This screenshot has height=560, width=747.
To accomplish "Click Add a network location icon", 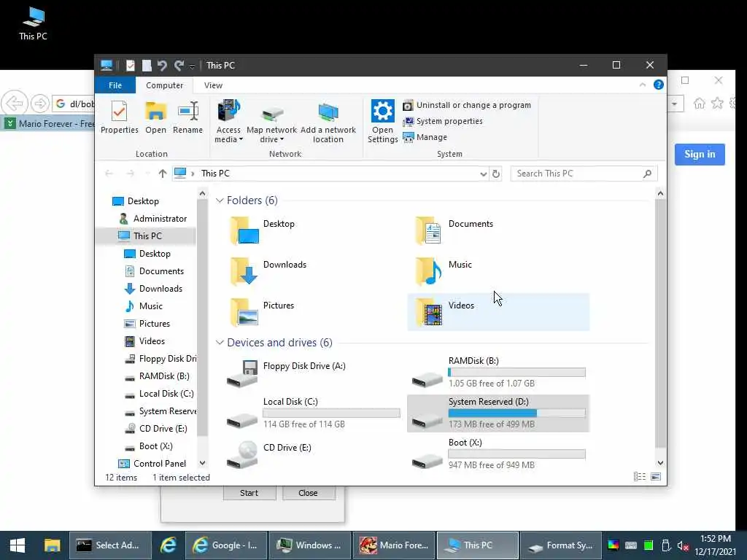I will 328,112.
